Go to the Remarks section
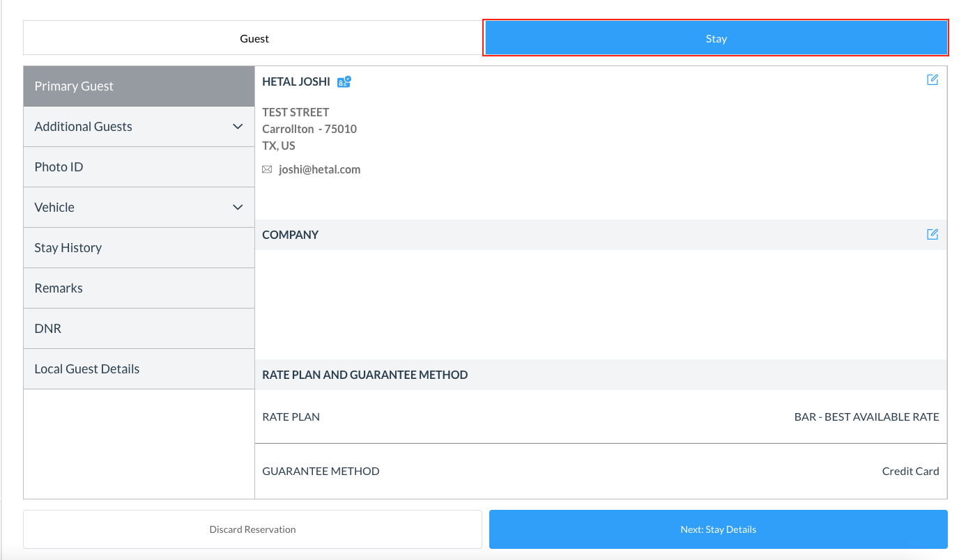 click(x=139, y=288)
